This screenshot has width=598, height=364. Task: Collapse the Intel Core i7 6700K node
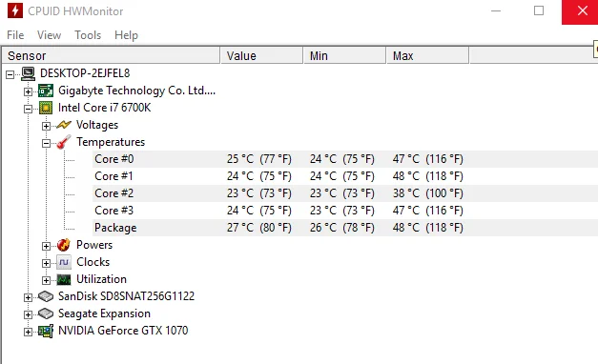coord(28,109)
